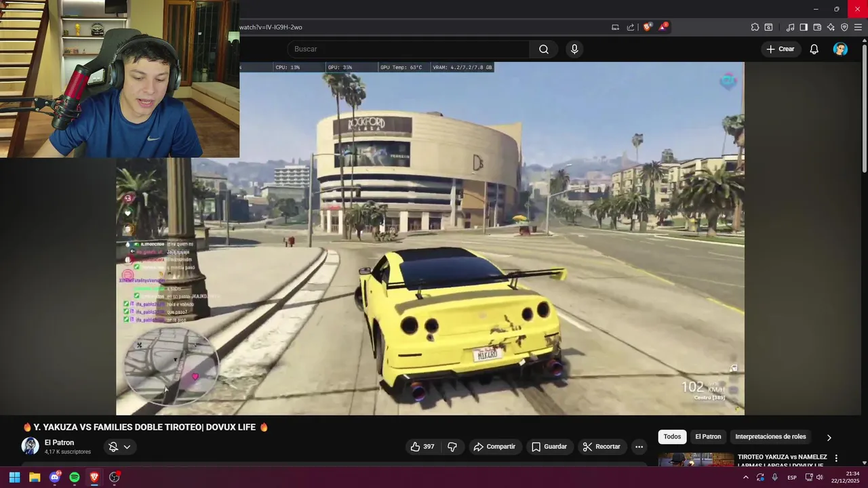Expand the subscription notification bell dropdown

point(120,447)
